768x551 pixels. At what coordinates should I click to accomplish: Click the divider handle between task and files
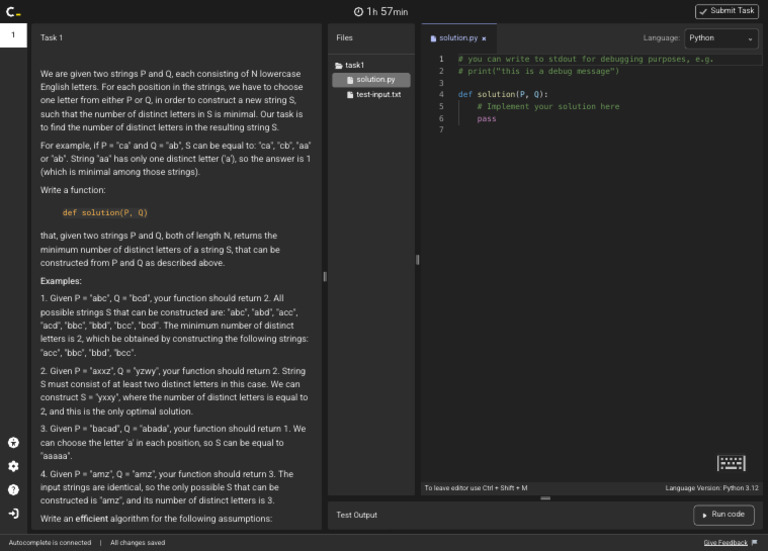click(x=324, y=276)
